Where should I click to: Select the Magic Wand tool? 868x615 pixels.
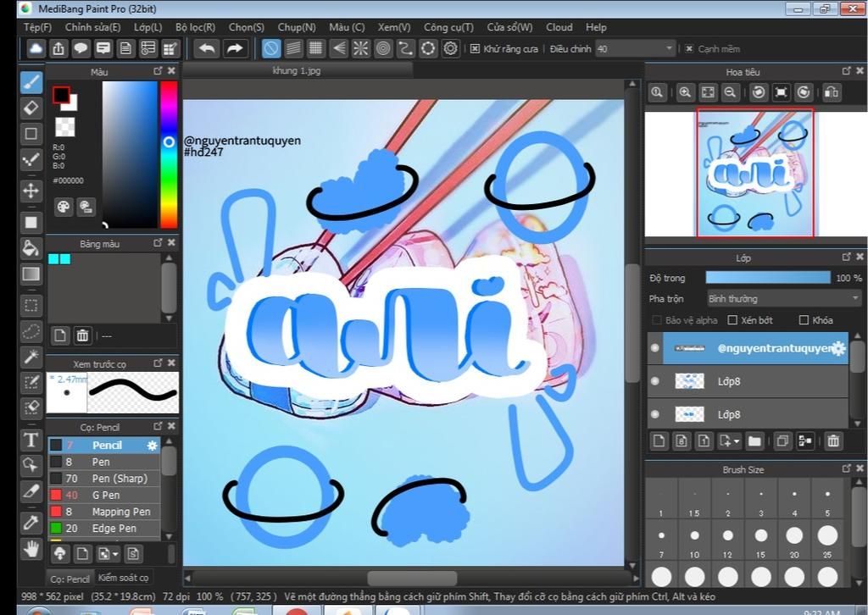click(31, 357)
